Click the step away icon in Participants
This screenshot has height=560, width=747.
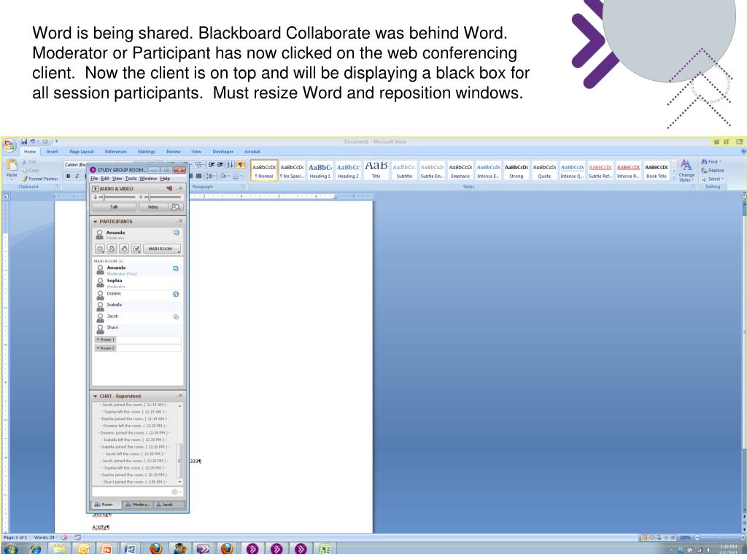(112, 249)
